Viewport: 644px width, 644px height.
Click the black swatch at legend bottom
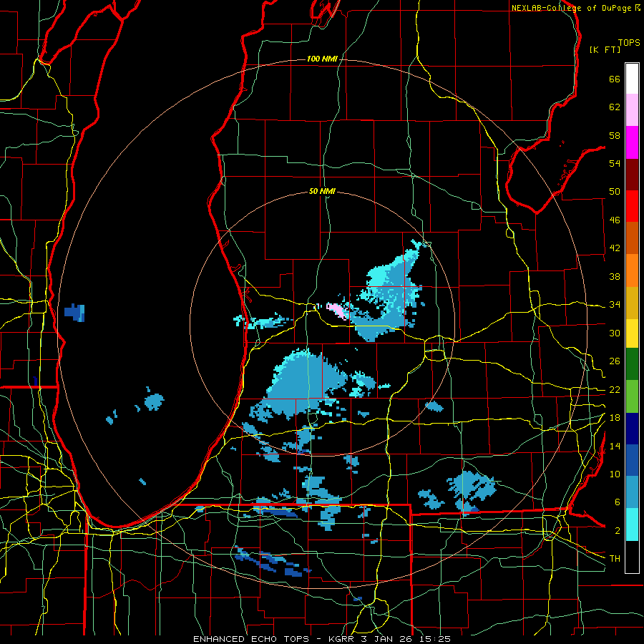pyautogui.click(x=632, y=557)
